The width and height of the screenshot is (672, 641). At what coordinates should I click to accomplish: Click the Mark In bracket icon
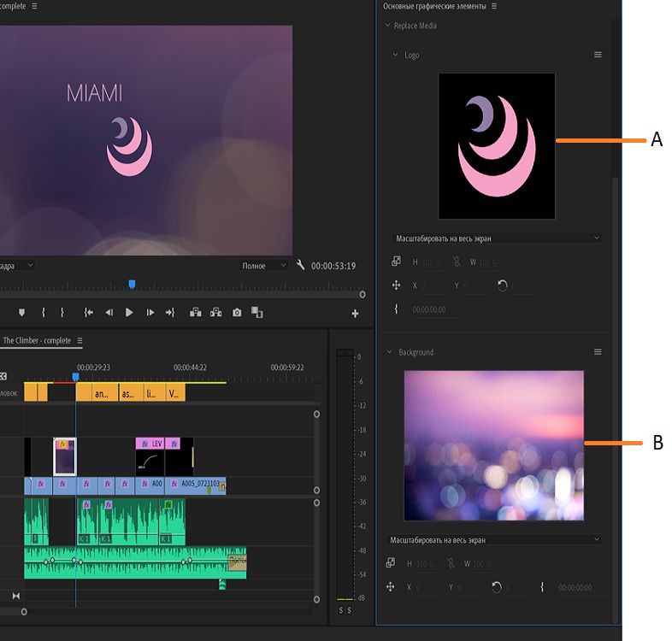tap(44, 313)
